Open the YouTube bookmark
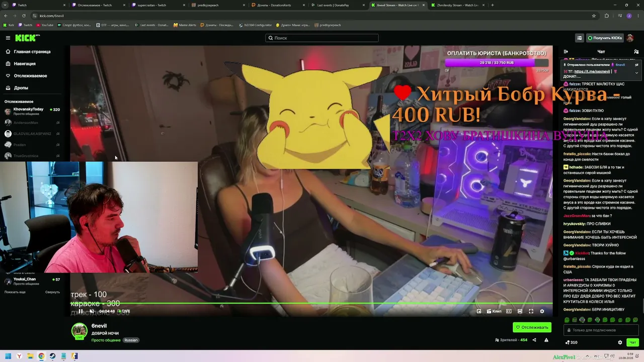 44,25
